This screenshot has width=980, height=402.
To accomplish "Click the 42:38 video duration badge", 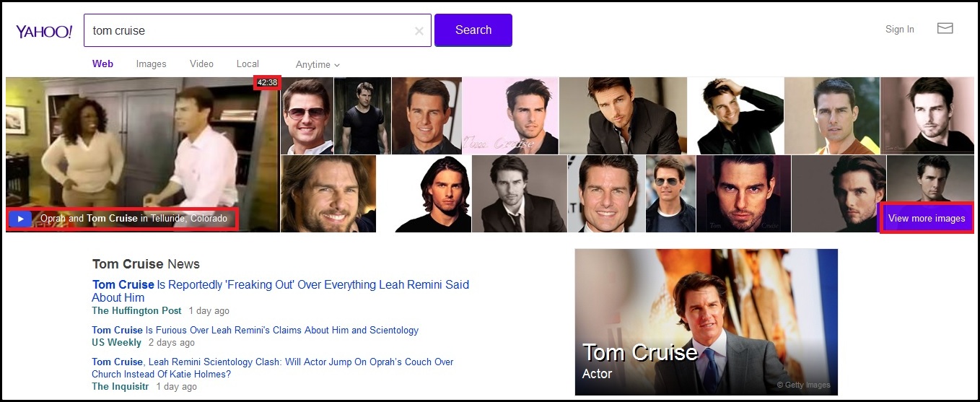I will (x=267, y=82).
